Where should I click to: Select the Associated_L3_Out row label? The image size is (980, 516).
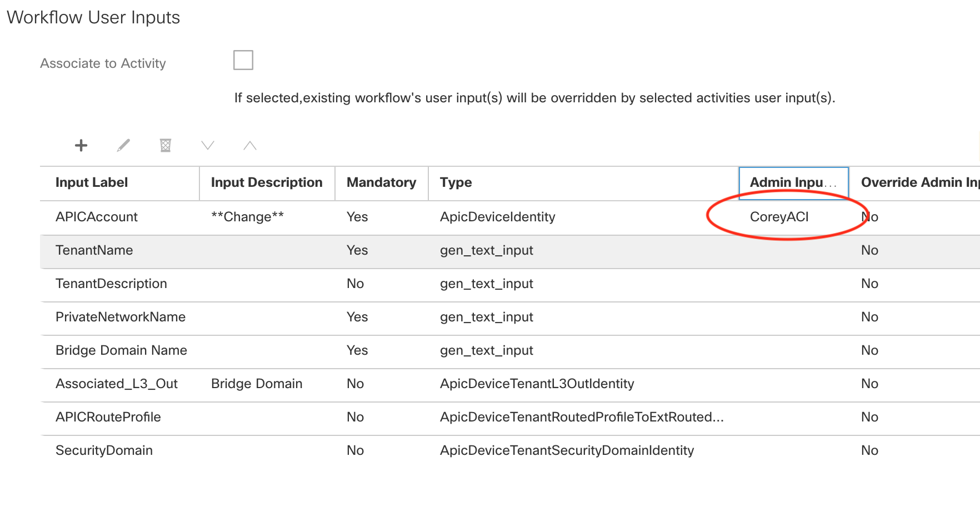[x=117, y=384]
